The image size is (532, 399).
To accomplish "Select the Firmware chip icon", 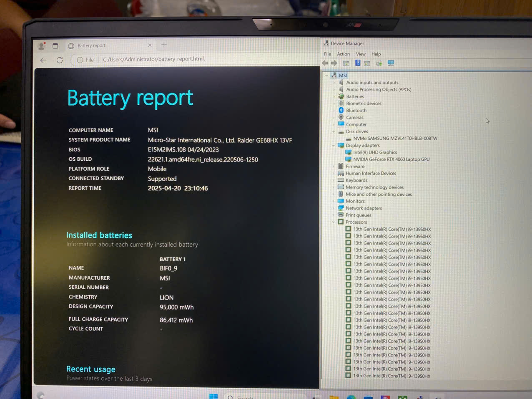I will pyautogui.click(x=341, y=166).
